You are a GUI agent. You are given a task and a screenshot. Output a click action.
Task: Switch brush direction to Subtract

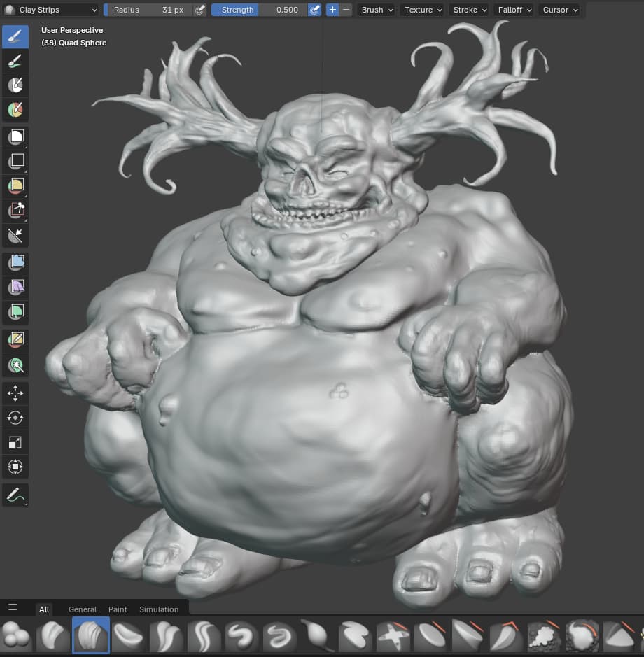click(346, 10)
